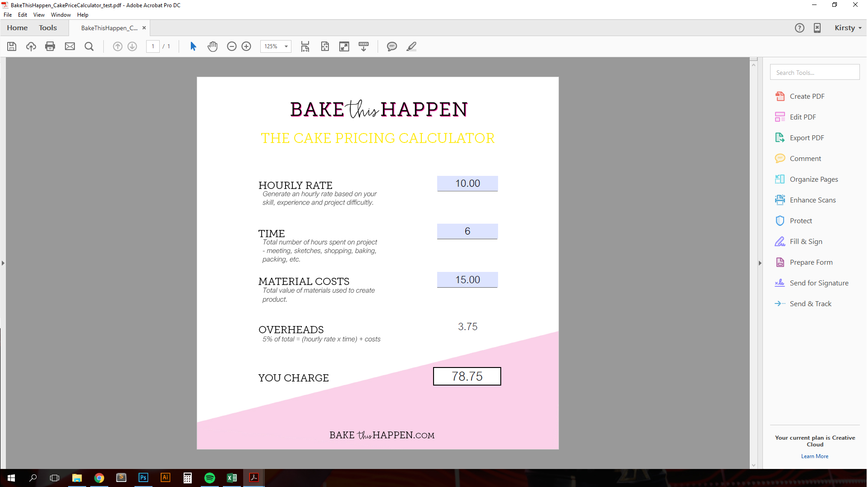Switch to the Home tab
The image size is (868, 487).
(17, 28)
